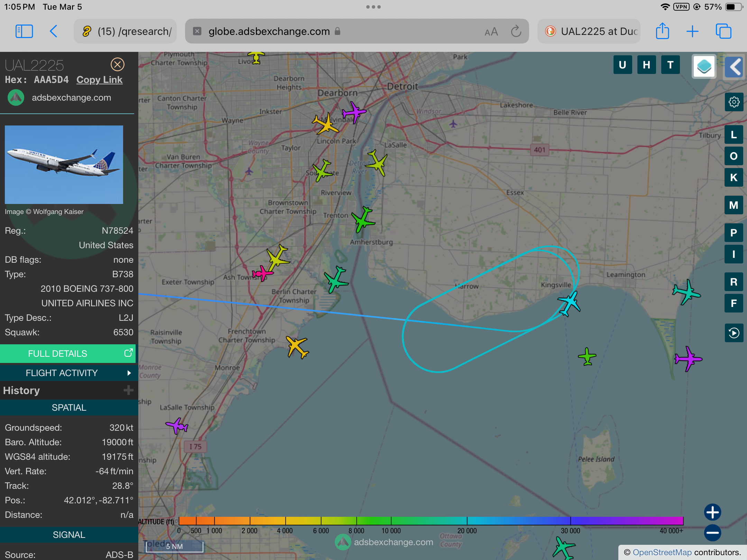
Task: Select the purple aircraft near Dearborn
Action: pyautogui.click(x=353, y=112)
